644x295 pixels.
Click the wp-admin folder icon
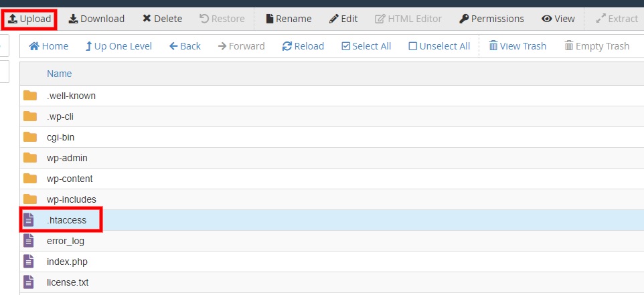30,158
